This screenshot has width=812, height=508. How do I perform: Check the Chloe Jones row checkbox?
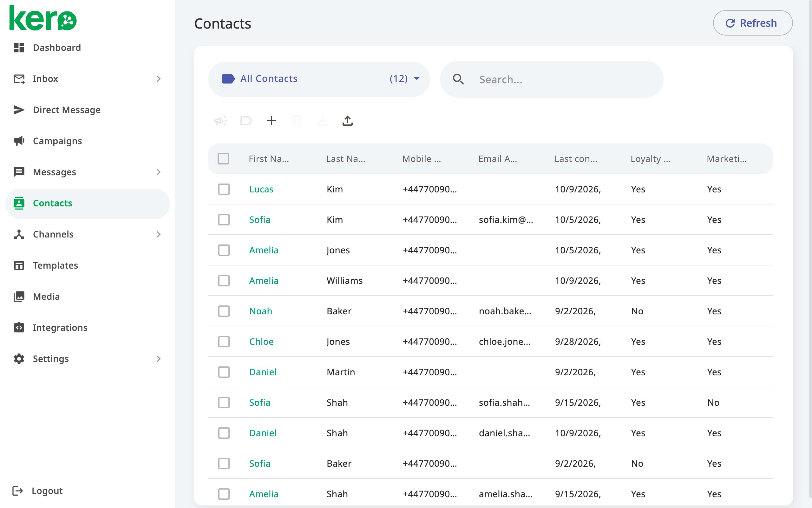click(x=224, y=342)
